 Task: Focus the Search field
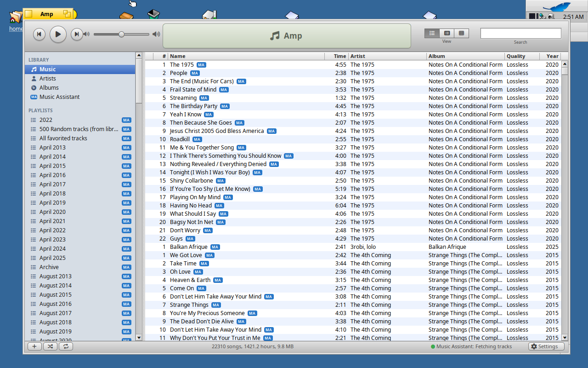520,33
